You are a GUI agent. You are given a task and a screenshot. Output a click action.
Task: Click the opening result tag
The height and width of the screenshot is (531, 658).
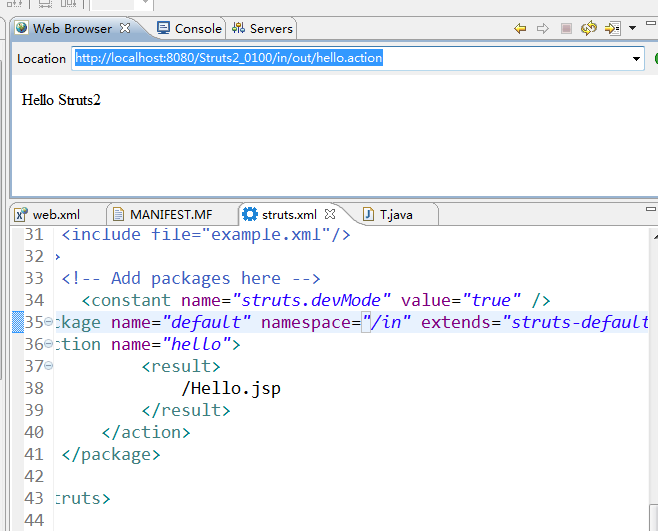[x=181, y=366]
